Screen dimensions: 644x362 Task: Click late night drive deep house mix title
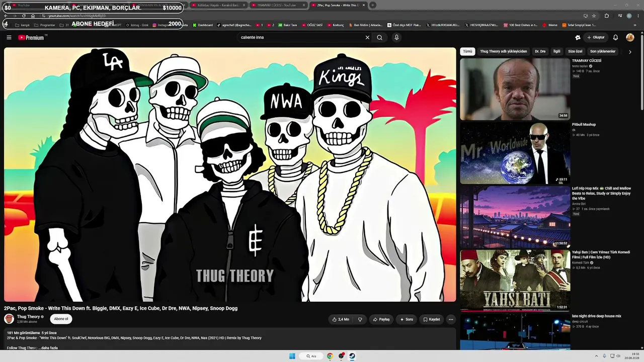[597, 316]
